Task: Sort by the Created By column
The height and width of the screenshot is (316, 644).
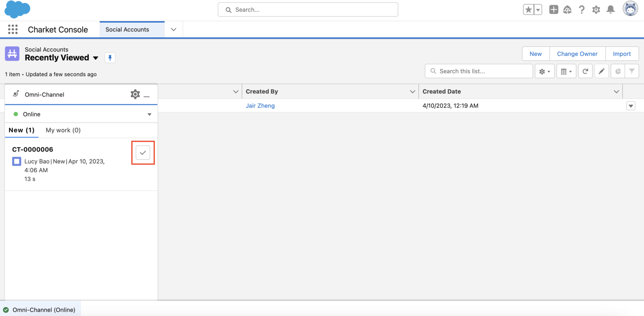Action: click(x=262, y=91)
